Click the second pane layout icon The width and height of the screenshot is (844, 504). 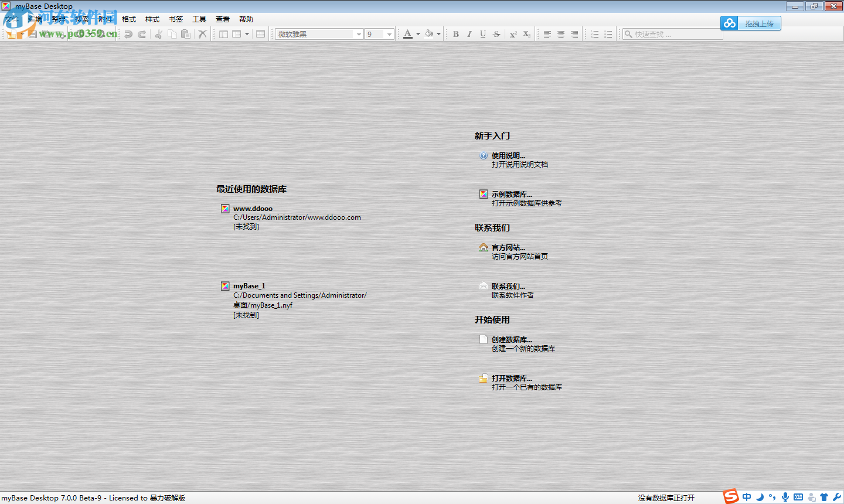coord(237,34)
